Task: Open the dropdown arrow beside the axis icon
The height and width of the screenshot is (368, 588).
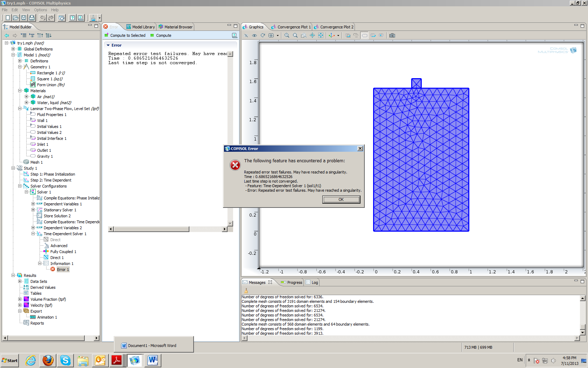Action: (x=338, y=35)
